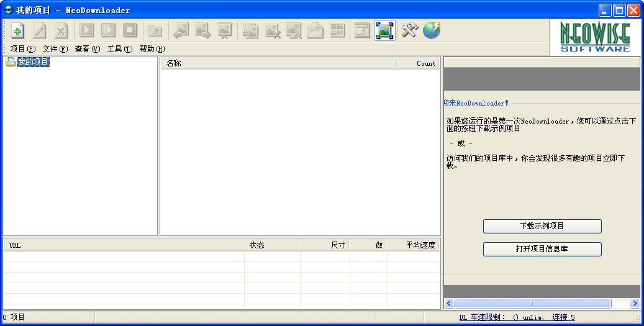The image size is (644, 326).
Task: Open the 帮助(H) menu
Action: [152, 49]
